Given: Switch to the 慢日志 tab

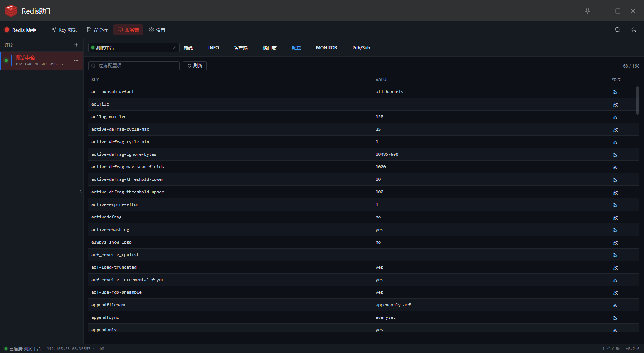Looking at the screenshot, I should pos(270,48).
